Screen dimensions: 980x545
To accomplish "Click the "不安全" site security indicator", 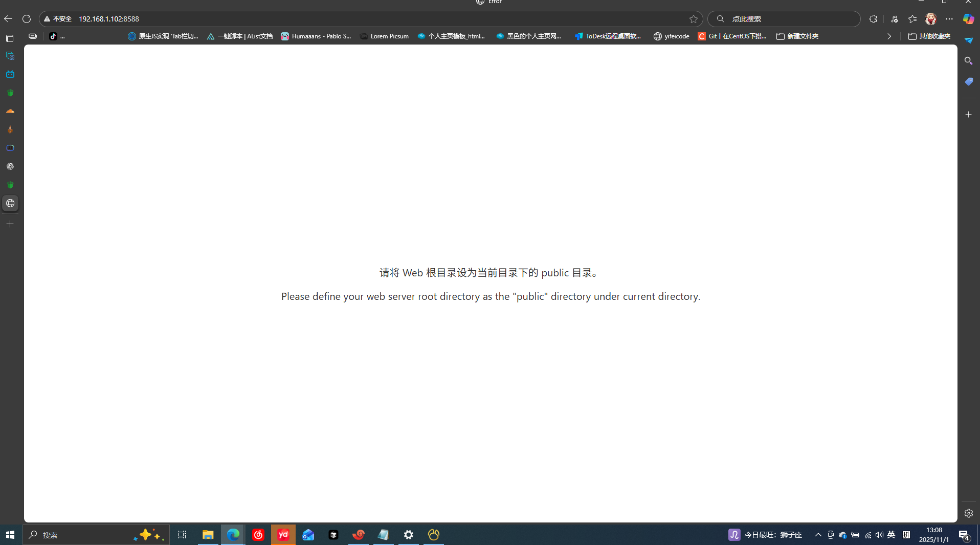I will point(58,19).
